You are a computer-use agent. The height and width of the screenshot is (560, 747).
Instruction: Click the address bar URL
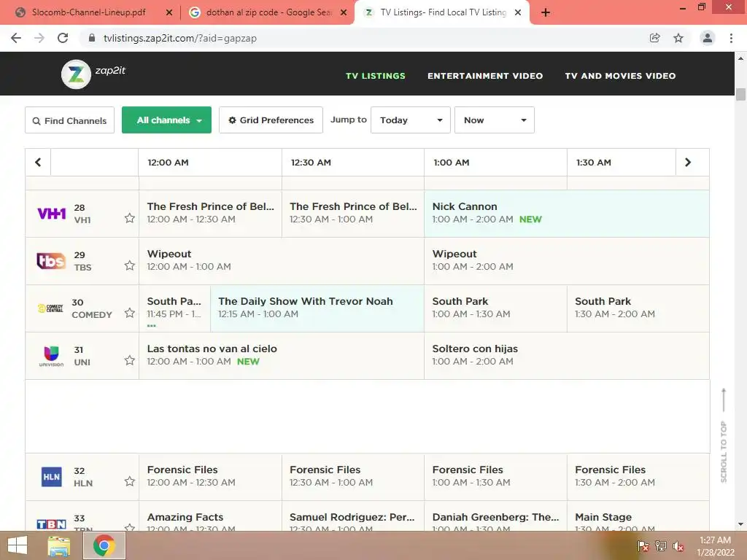click(180, 38)
